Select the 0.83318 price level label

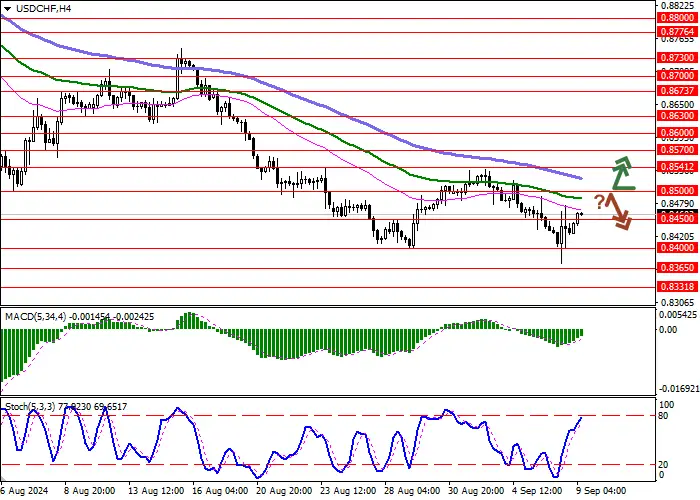tap(677, 287)
